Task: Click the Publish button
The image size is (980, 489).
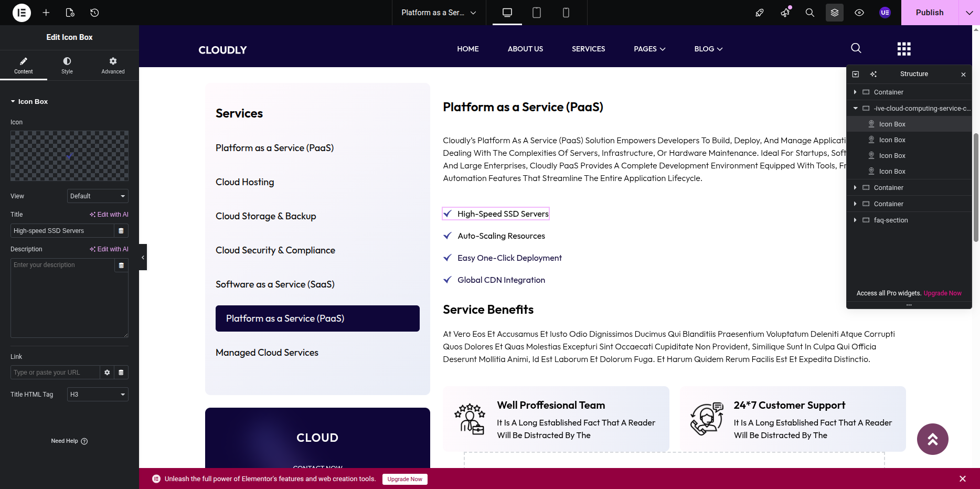Action: [x=930, y=13]
